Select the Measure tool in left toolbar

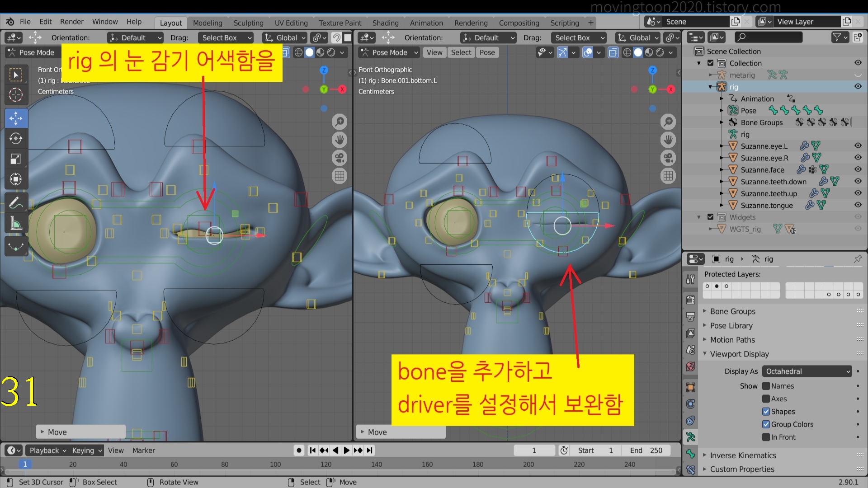point(16,223)
